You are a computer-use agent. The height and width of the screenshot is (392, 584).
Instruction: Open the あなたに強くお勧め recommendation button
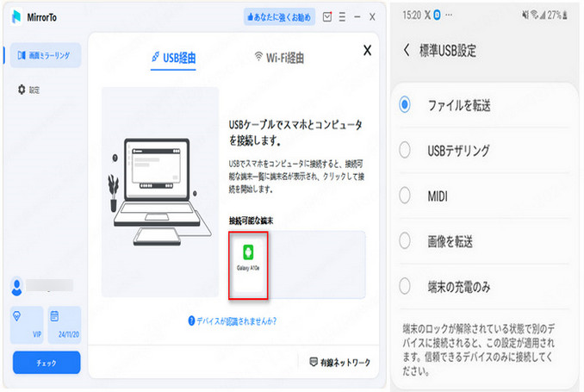279,16
